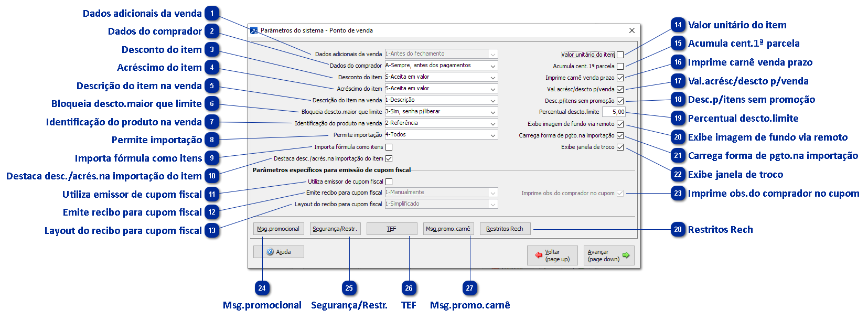The image size is (868, 320).
Task: Click Percentual descto.limite field 5,00
Action: click(614, 112)
